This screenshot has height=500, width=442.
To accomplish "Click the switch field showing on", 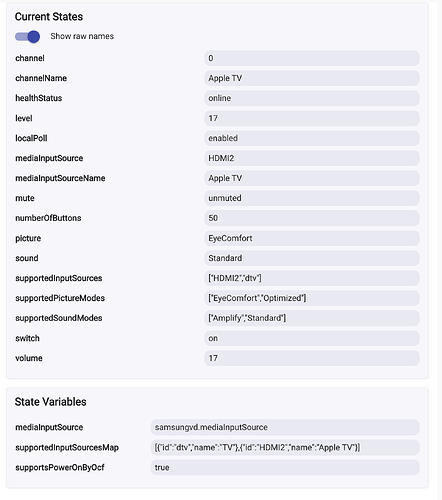I will 312,338.
